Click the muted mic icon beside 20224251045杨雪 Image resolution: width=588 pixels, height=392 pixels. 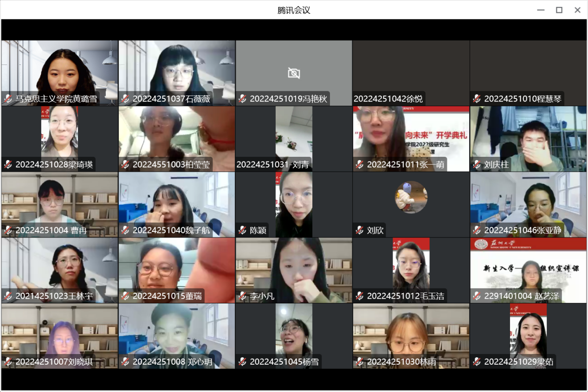tap(242, 362)
